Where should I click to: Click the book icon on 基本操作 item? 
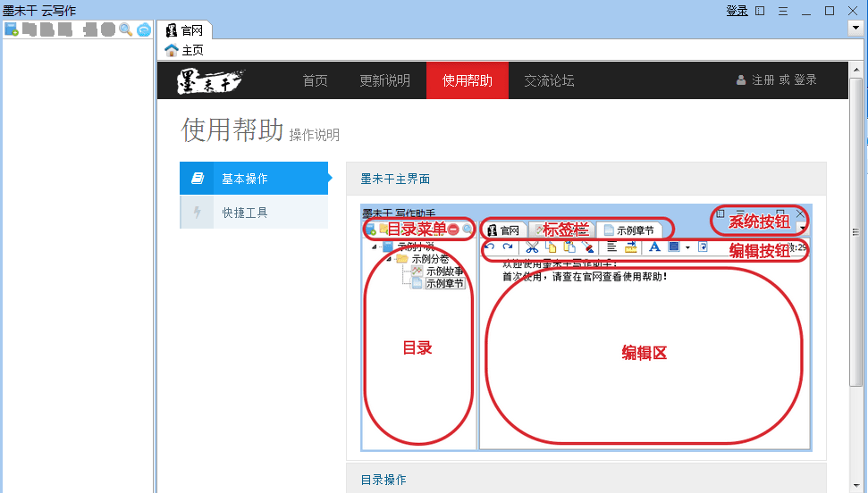click(x=198, y=179)
